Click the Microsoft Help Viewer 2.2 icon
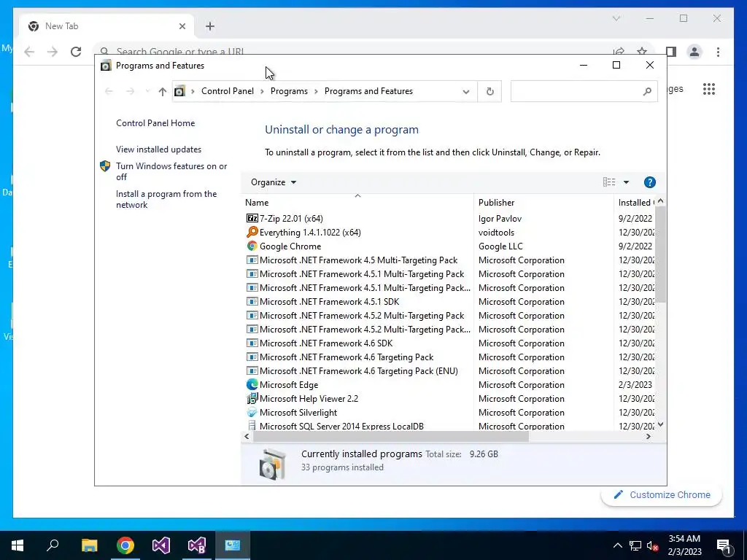The image size is (747, 560). 252,398
